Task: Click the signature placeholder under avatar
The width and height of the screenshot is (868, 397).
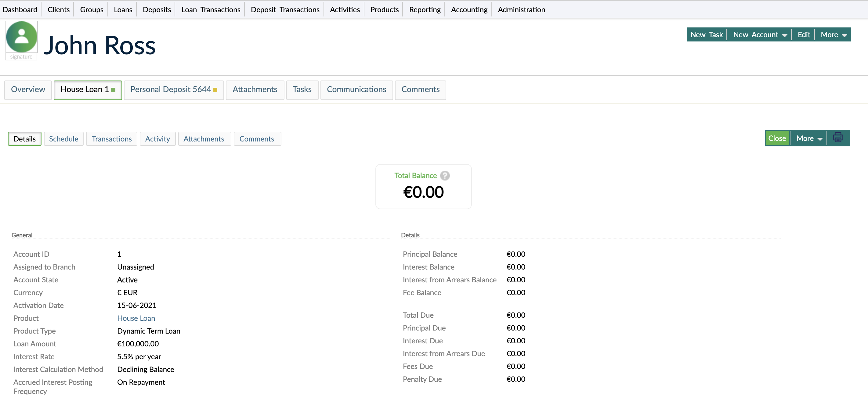Action: tap(21, 57)
